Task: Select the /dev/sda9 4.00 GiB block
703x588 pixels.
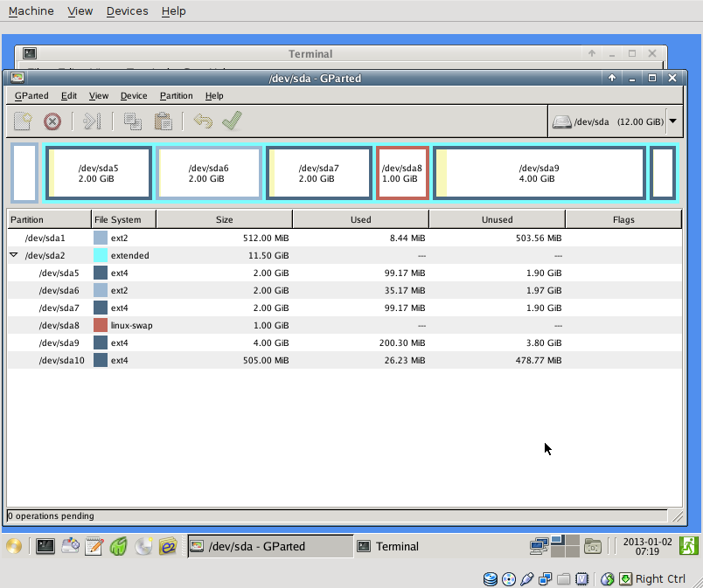Action: (539, 173)
